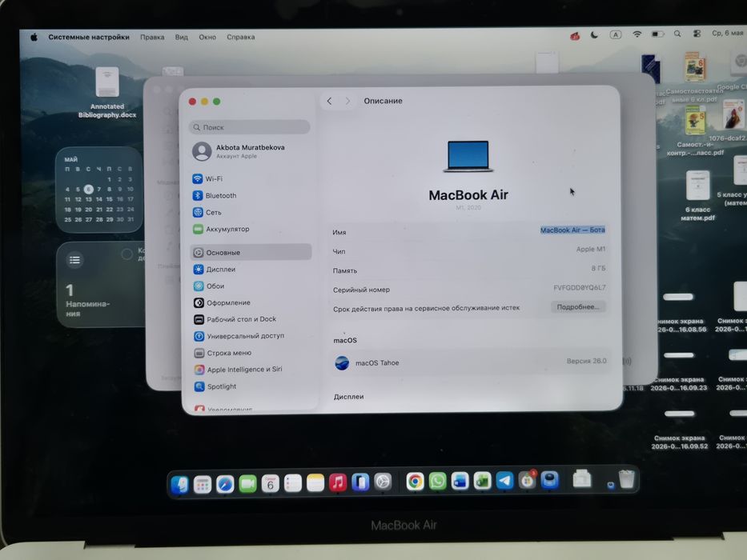The height and width of the screenshot is (560, 747).
Task: Select Основные in the sidebar
Action: coord(251,252)
